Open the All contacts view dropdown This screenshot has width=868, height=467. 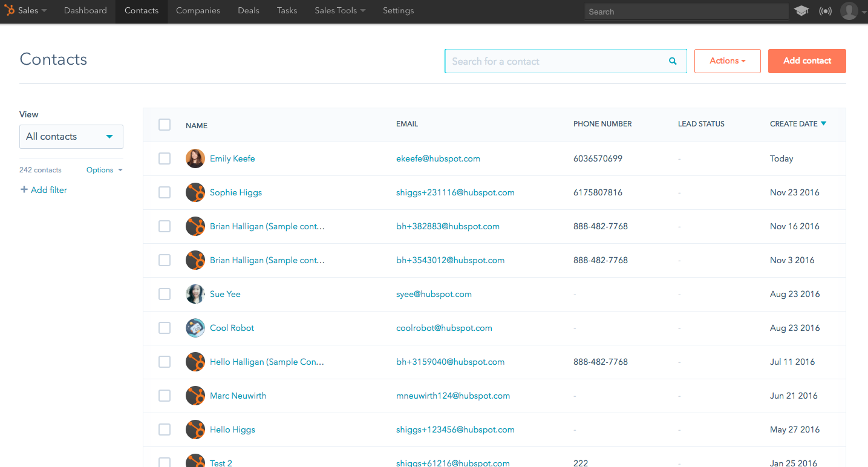71,137
